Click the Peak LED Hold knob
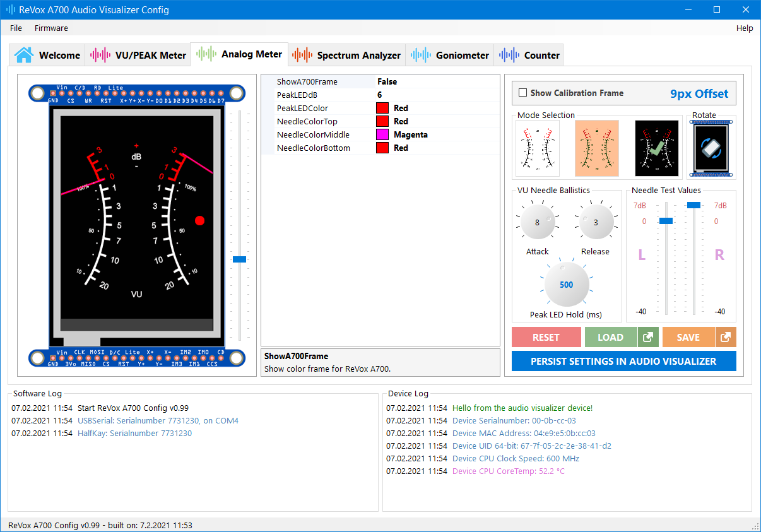 tap(567, 285)
